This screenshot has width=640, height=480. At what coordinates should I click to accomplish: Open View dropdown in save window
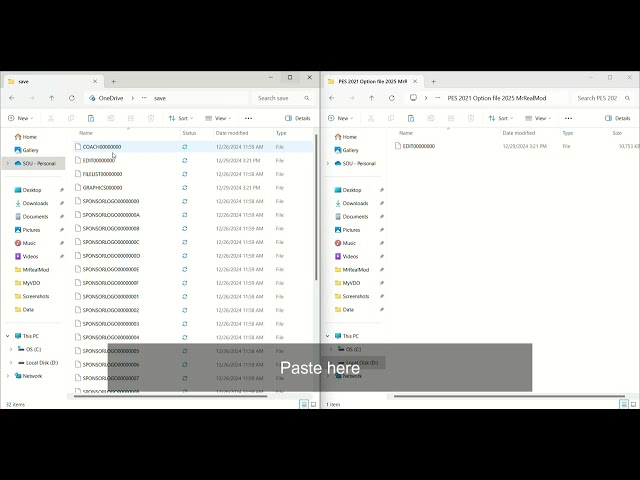coord(218,118)
